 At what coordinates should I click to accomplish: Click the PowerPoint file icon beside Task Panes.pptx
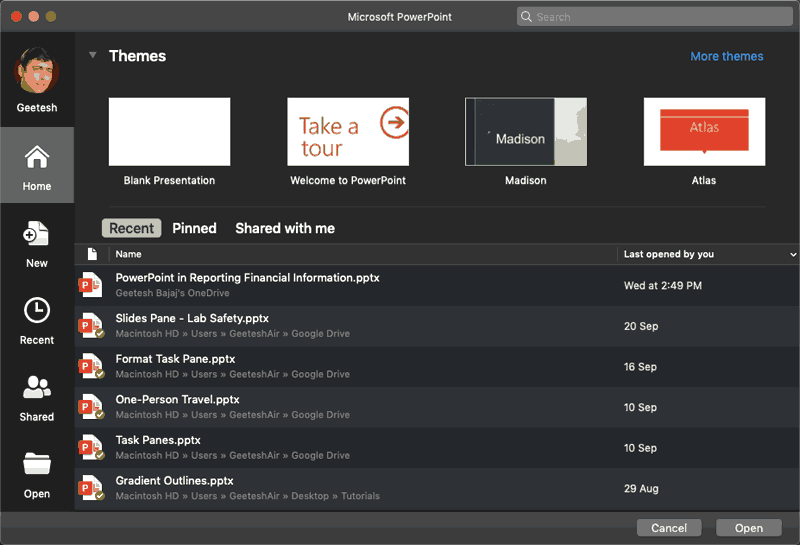92,447
